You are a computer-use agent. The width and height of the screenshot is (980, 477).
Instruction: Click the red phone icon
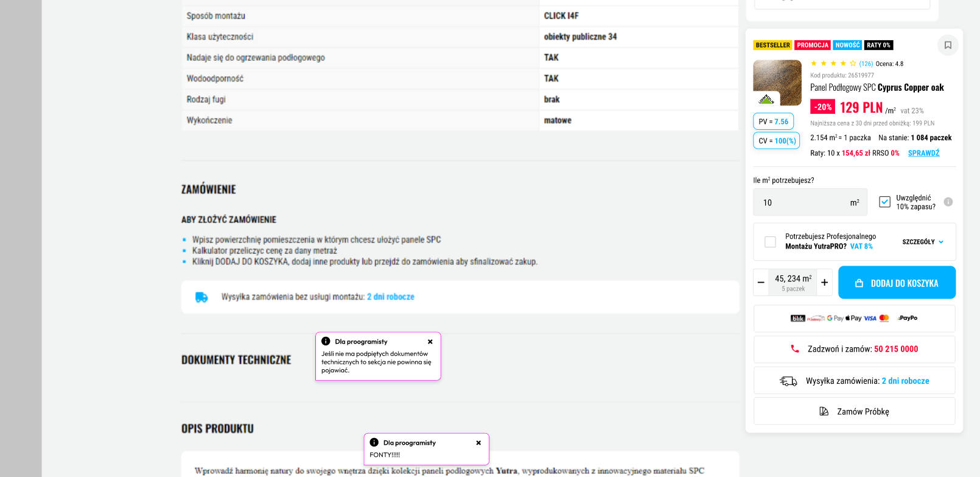[794, 349]
